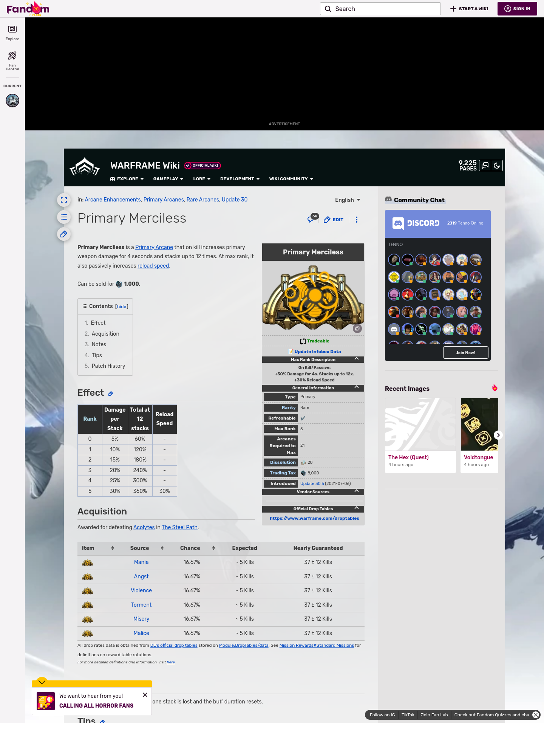Open the Explore sidebar icon

[12, 33]
